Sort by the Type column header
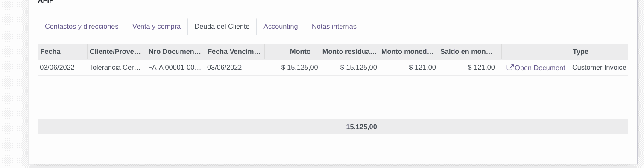Viewport: 644px width, 168px height. click(599, 52)
